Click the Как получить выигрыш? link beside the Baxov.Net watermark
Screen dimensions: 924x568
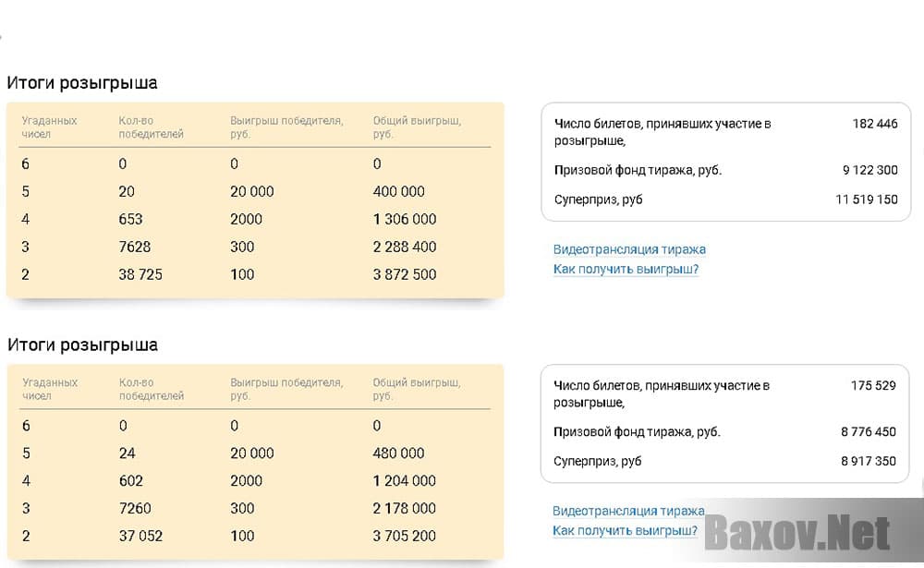point(625,531)
